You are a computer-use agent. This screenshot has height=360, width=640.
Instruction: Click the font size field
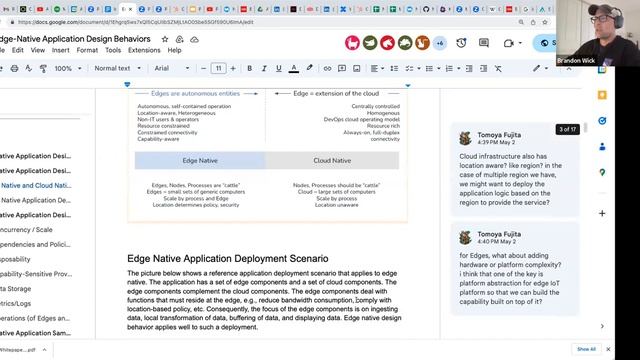coord(218,68)
